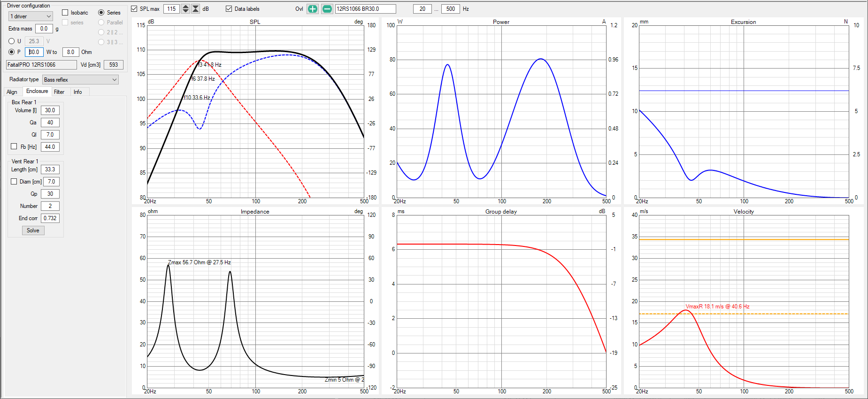The image size is (868, 399).
Task: Click the vent Diam field 7.0
Action: 52,182
